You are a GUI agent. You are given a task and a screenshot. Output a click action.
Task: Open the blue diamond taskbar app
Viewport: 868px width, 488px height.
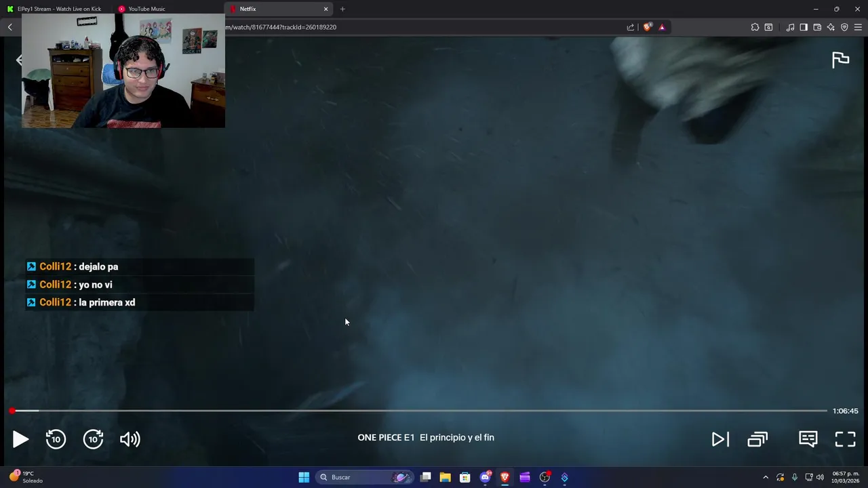pos(564,477)
